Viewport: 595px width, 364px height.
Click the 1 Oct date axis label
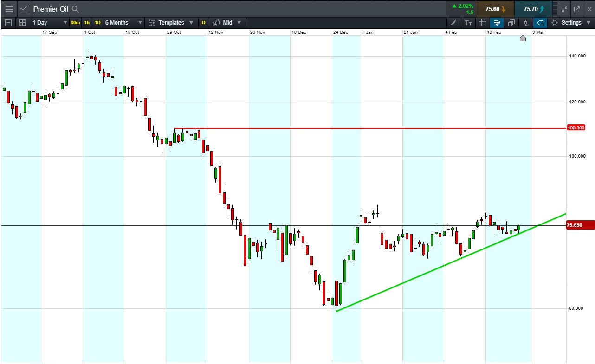(90, 32)
